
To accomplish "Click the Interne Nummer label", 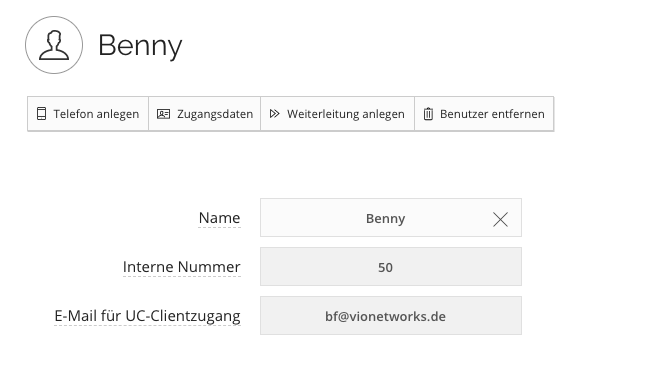I will pyautogui.click(x=181, y=267).
